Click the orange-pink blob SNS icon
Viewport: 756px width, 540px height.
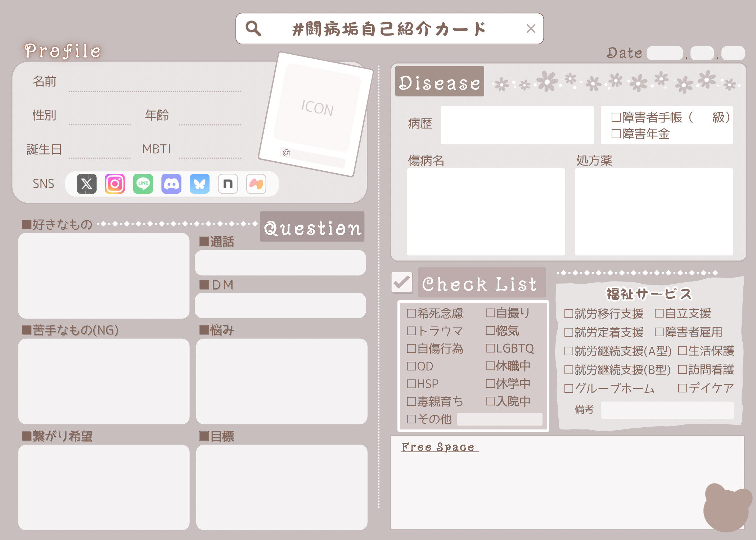(x=256, y=184)
